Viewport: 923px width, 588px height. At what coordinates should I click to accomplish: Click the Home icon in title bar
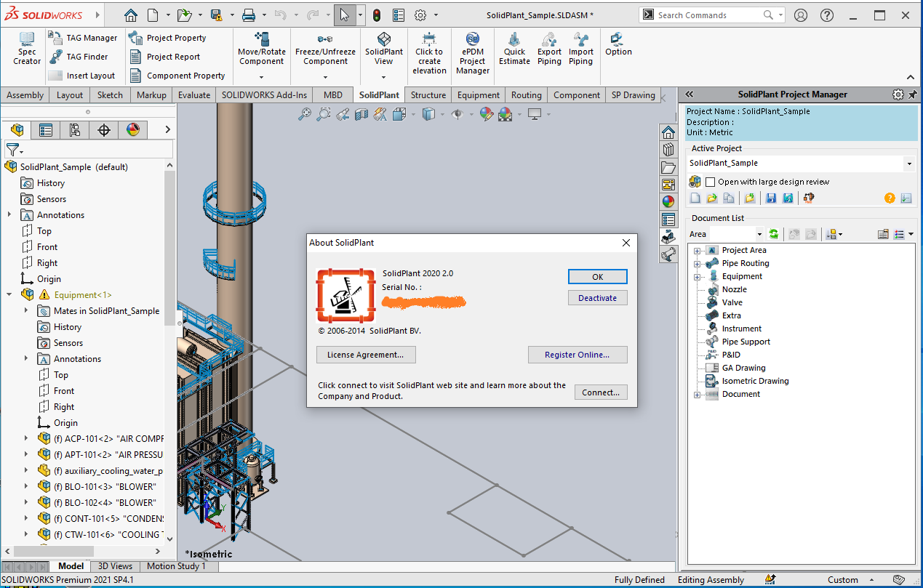(x=130, y=15)
